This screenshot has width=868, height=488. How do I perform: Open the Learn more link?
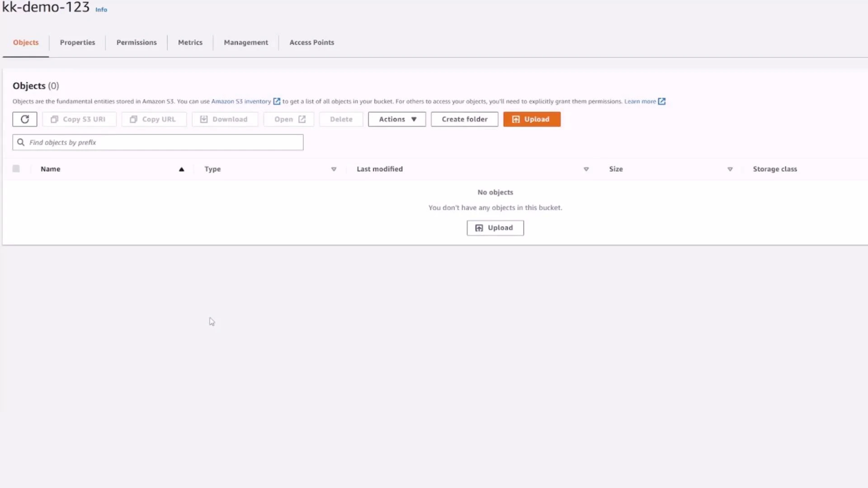640,101
